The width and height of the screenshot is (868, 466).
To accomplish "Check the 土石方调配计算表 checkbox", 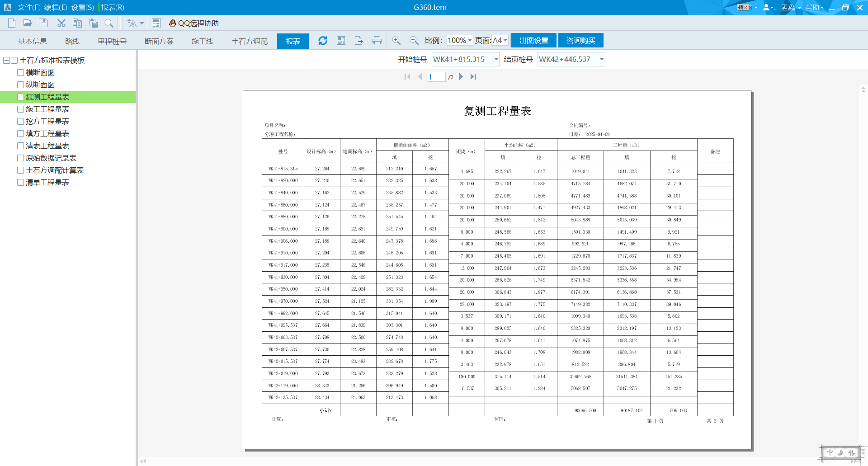I will 20,170.
